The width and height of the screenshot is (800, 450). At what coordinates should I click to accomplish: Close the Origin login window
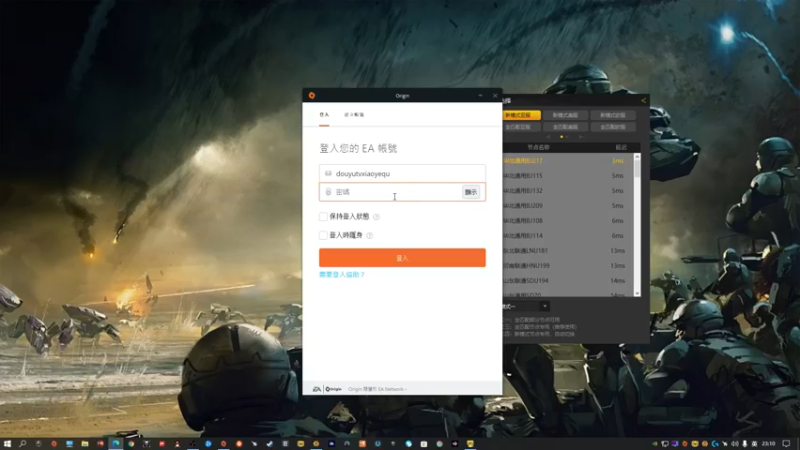pos(495,95)
